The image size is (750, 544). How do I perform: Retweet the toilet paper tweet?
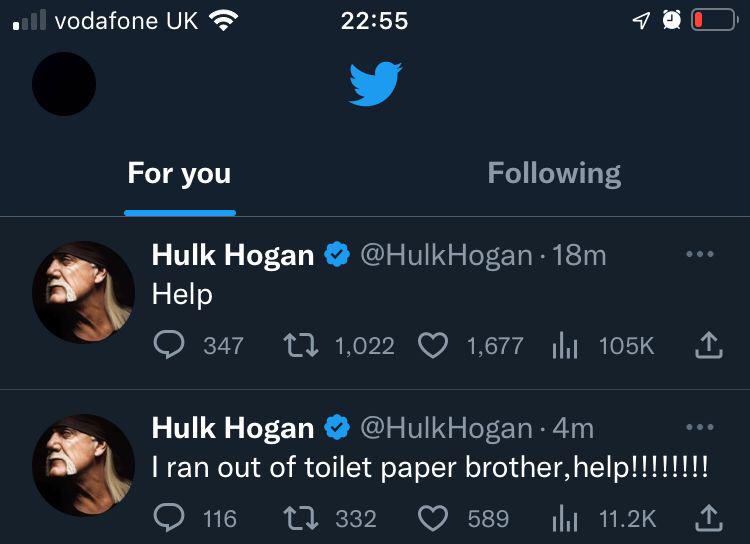298,518
